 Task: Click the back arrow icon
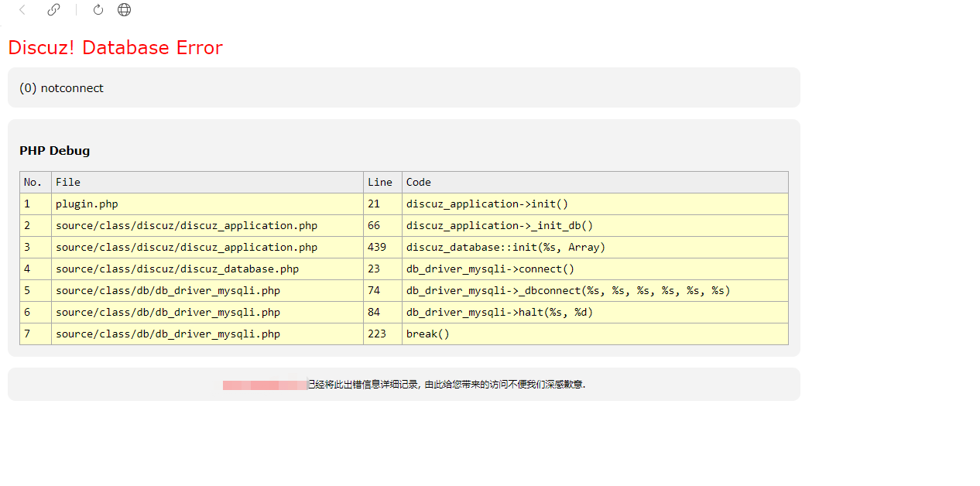(x=22, y=10)
